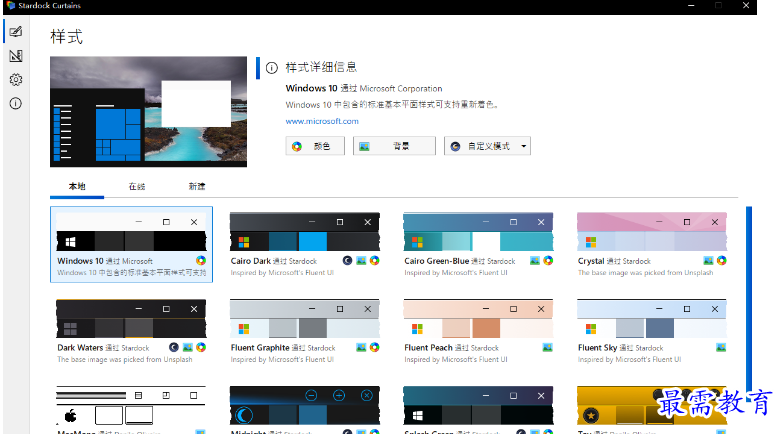This screenshot has width=781, height=434.
Task: Click 'The base image was picked from Unsplash' under Crystal
Action: coord(645,273)
